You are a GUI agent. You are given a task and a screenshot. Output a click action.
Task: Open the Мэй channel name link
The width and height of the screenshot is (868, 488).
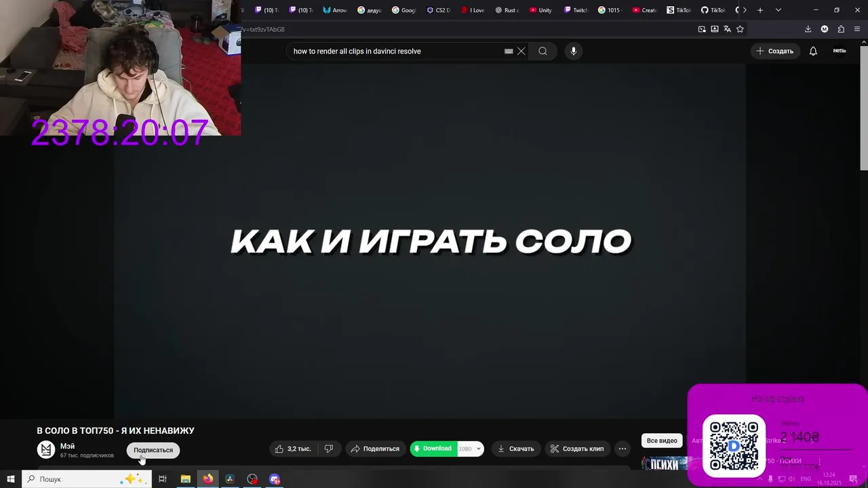point(67,446)
